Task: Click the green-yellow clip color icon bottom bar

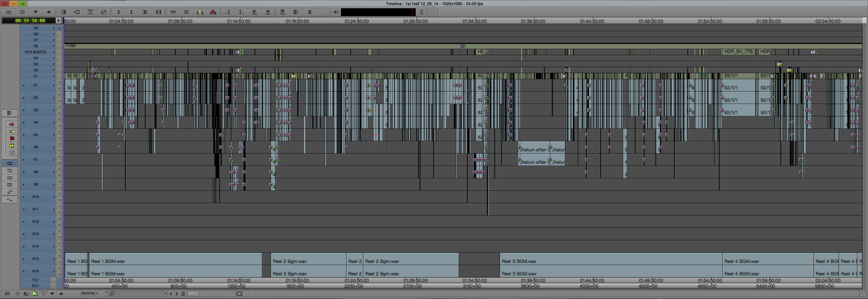Action: [x=35, y=294]
